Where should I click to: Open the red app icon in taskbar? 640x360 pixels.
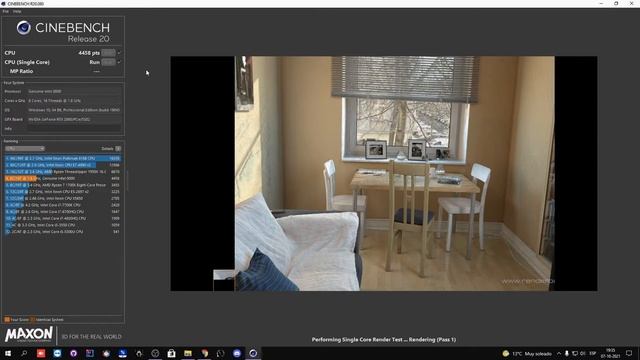(41, 353)
